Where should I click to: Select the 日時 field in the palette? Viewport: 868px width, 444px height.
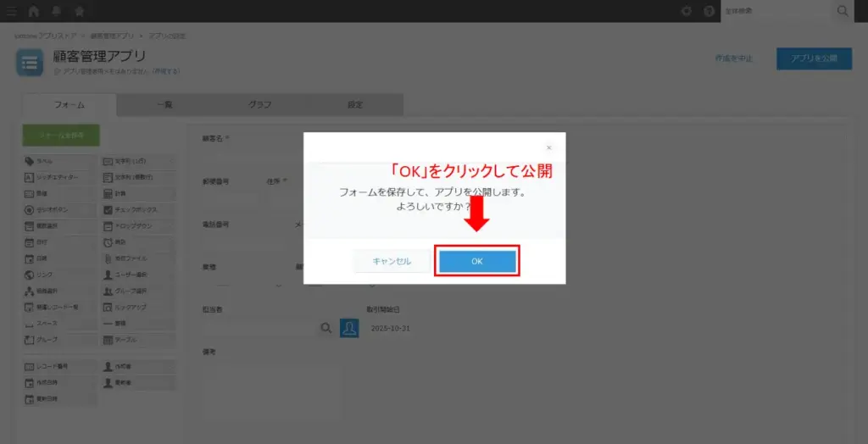pyautogui.click(x=60, y=258)
